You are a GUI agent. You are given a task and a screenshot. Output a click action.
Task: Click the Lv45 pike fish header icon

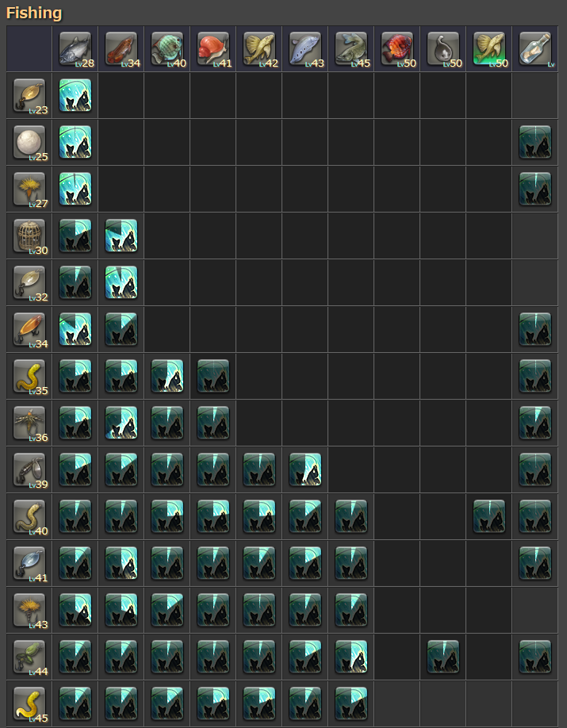[x=351, y=48]
